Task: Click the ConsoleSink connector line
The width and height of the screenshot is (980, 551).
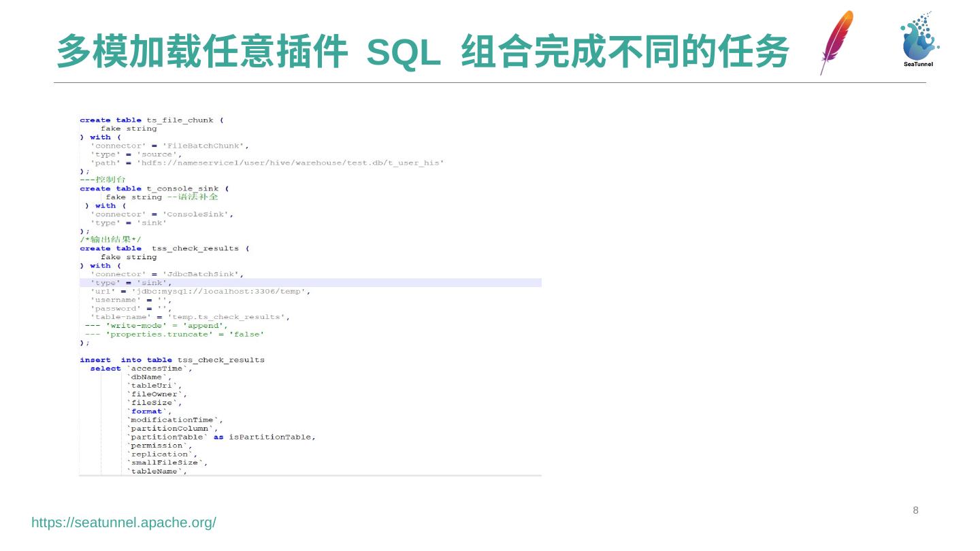Action: (162, 214)
